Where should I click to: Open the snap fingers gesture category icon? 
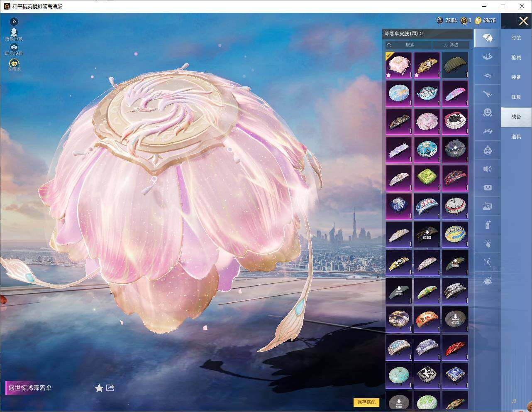pos(487,243)
